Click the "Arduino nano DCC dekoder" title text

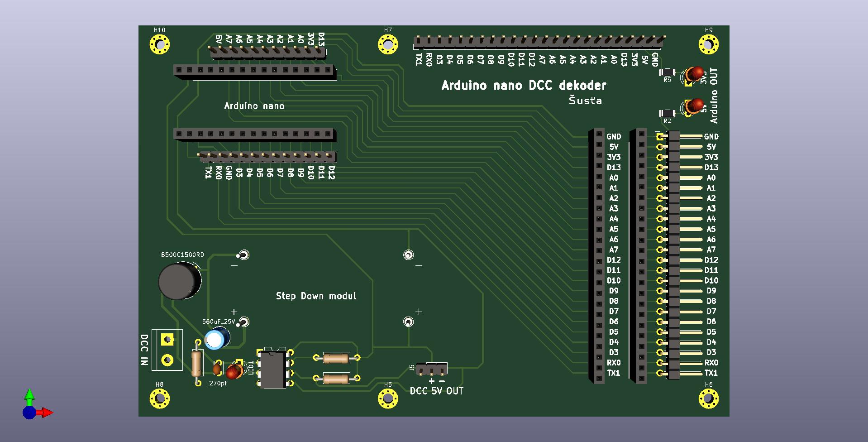coord(524,85)
